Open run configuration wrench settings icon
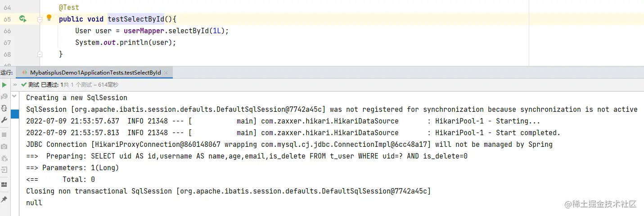Image resolution: width=644 pixels, height=216 pixels. coord(4,120)
